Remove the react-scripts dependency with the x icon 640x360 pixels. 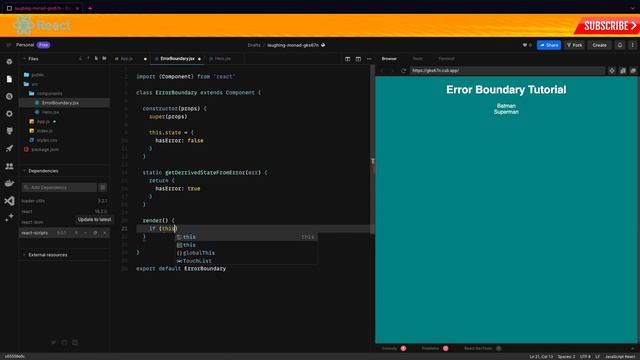click(105, 233)
